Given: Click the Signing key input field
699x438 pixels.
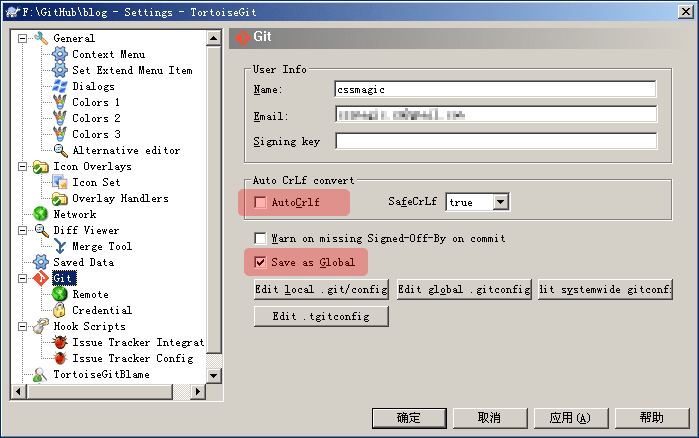Looking at the screenshot, I should pyautogui.click(x=495, y=141).
